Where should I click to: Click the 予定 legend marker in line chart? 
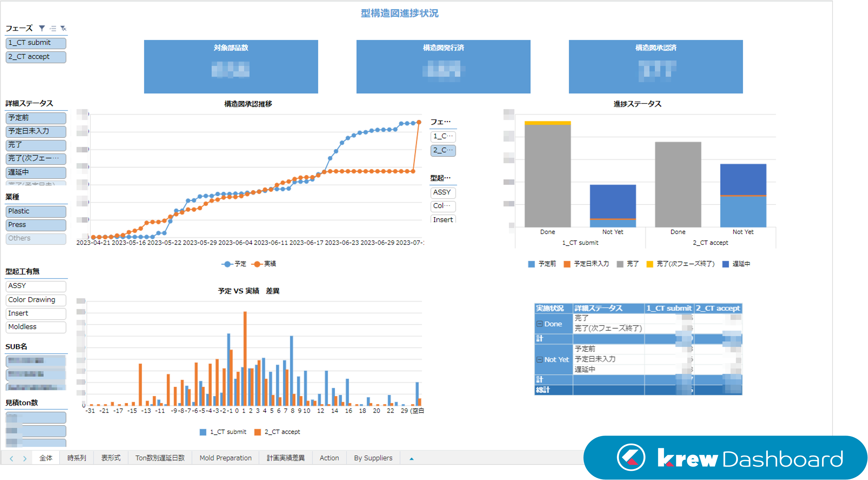tap(227, 264)
